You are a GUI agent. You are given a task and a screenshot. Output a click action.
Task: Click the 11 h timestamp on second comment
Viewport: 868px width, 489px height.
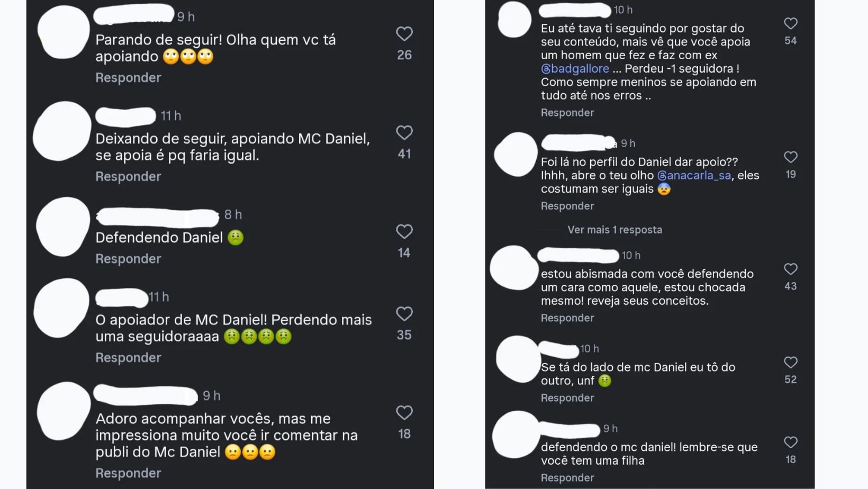169,116
